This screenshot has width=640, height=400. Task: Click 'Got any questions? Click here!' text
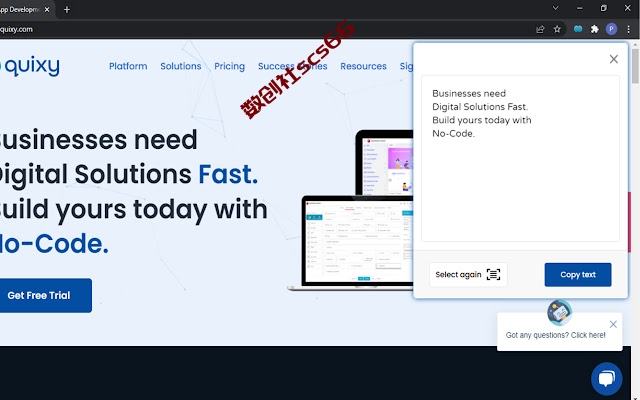556,335
